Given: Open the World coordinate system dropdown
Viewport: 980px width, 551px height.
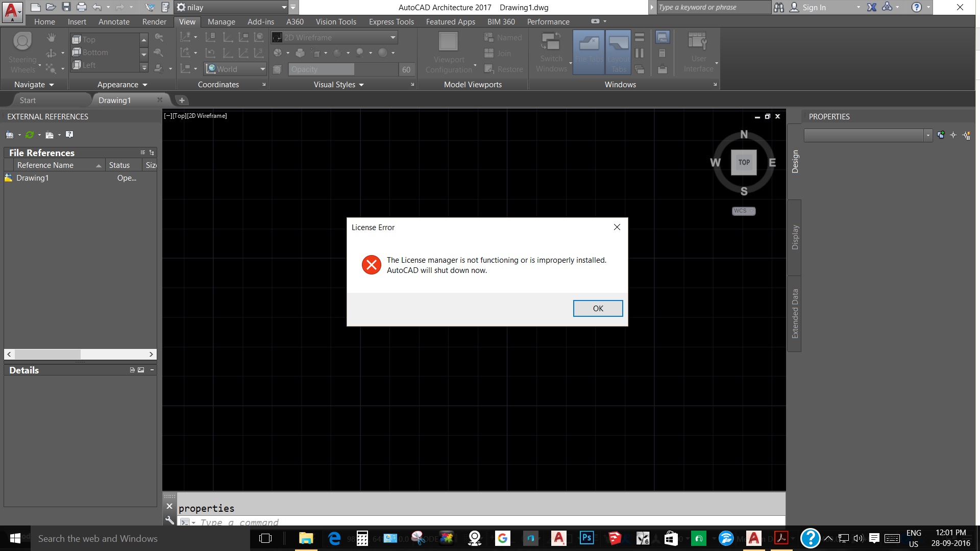Looking at the screenshot, I should pos(262,69).
